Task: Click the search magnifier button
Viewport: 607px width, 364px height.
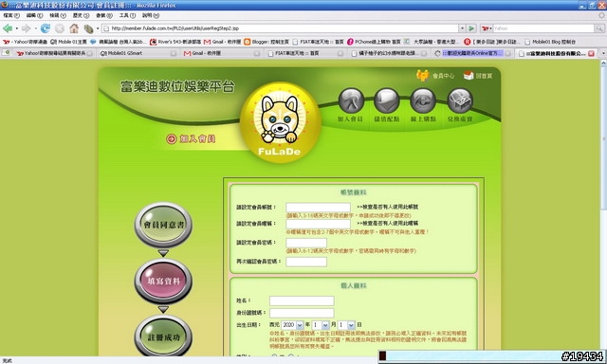Action: click(598, 28)
